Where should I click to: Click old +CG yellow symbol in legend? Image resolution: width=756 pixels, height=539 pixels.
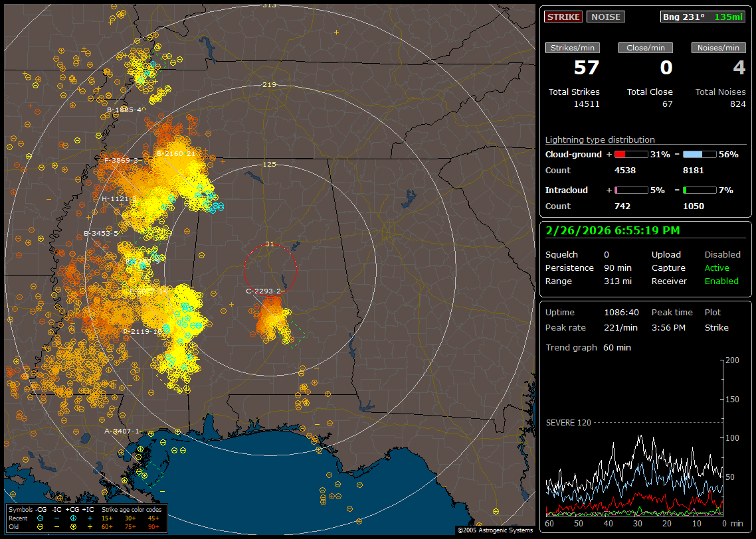(x=74, y=526)
